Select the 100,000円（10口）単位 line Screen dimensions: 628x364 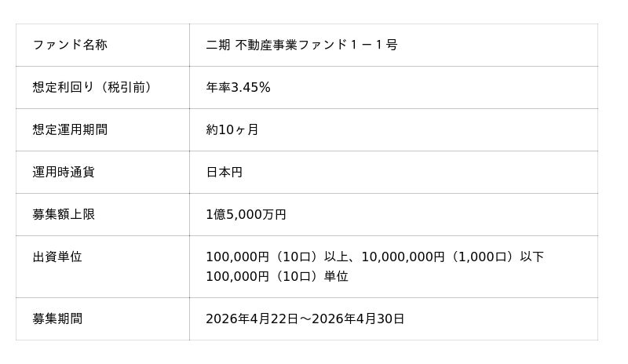click(276, 276)
